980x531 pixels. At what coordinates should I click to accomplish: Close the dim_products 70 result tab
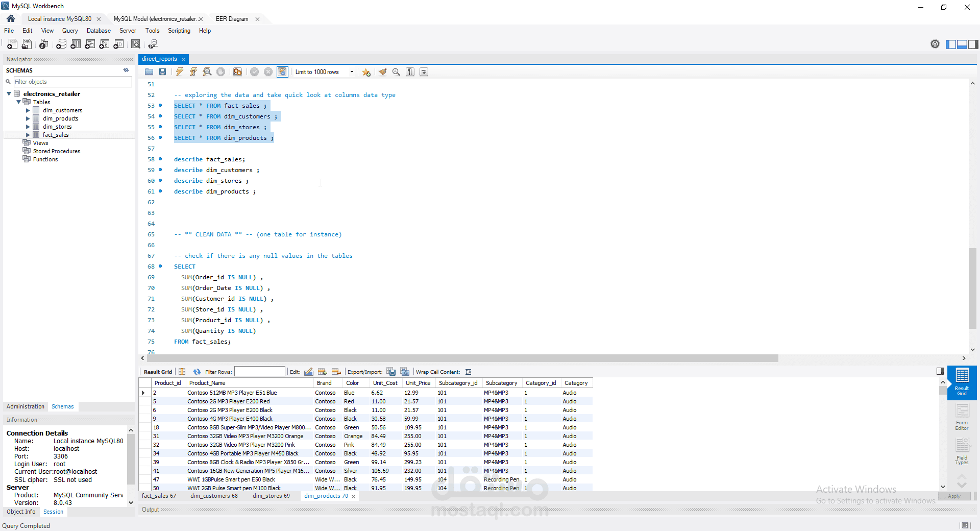[x=353, y=496]
